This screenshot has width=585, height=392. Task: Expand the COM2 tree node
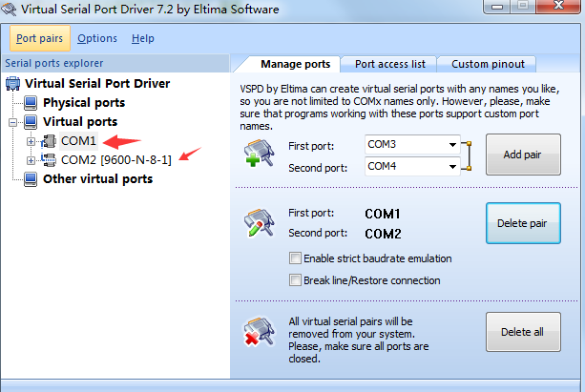coord(31,161)
